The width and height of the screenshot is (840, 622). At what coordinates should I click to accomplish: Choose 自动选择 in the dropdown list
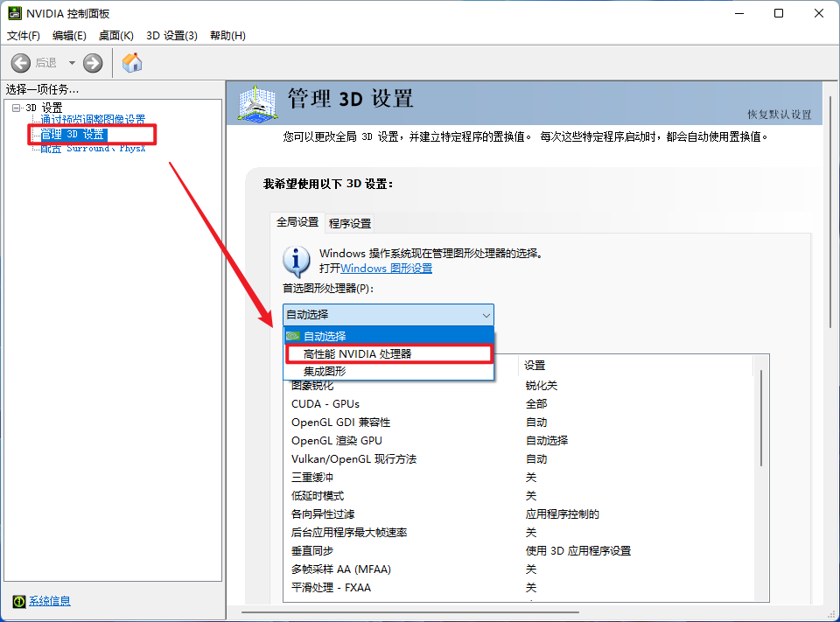388,337
